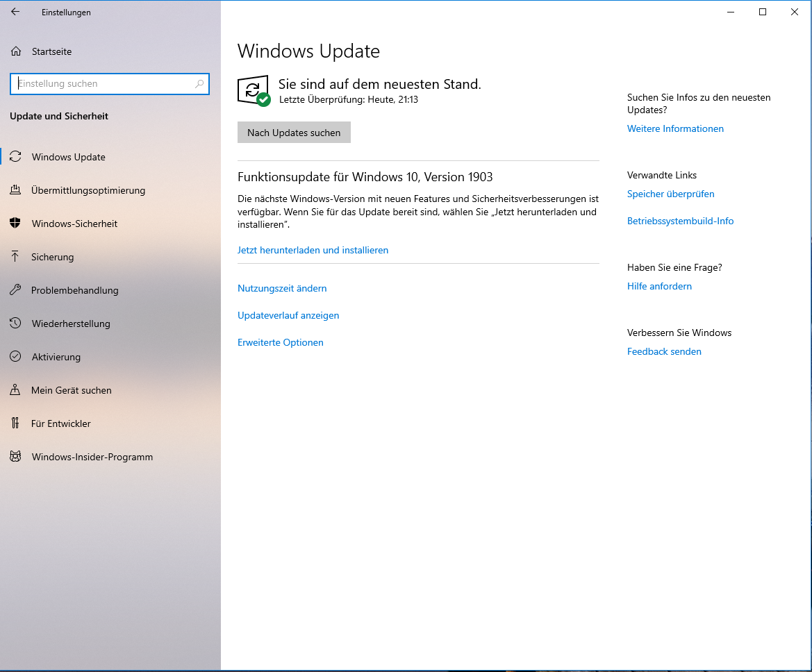Image resolution: width=812 pixels, height=672 pixels.
Task: Click the Funktionsupdate Version 1903 heading
Action: 365,177
